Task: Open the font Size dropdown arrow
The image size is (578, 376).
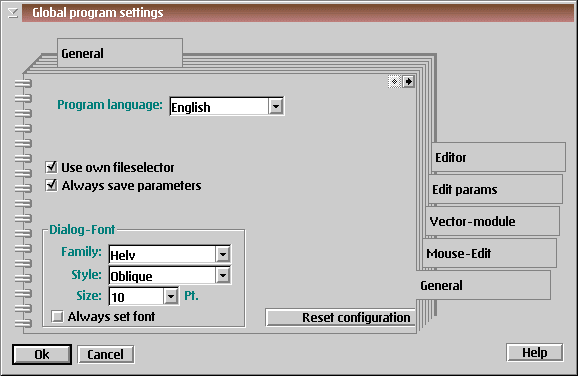Action: tap(171, 296)
